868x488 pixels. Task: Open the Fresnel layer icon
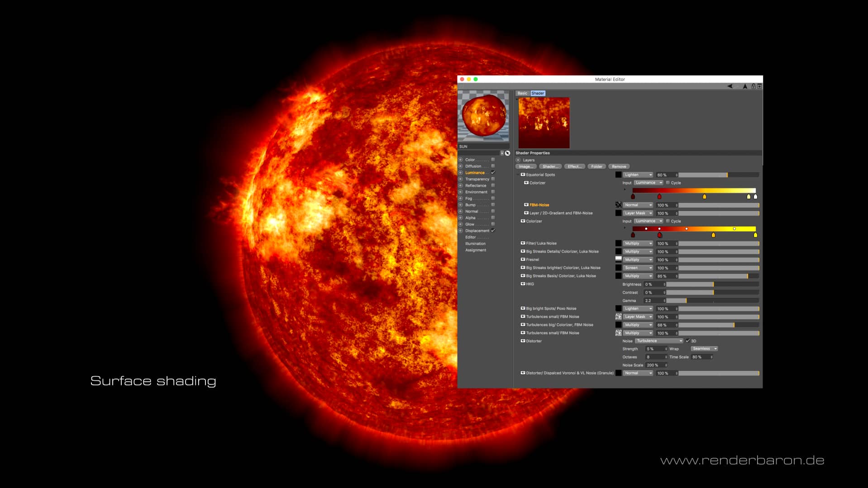coord(523,260)
